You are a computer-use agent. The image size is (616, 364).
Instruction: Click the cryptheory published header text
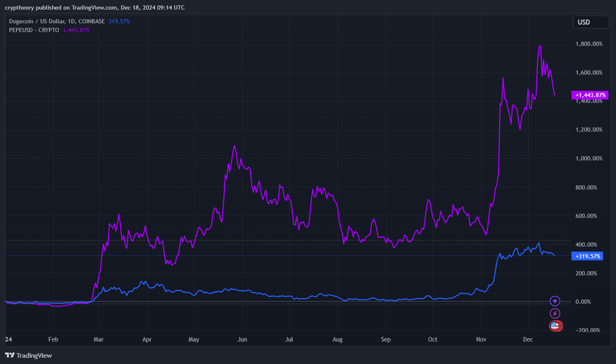pyautogui.click(x=95, y=7)
